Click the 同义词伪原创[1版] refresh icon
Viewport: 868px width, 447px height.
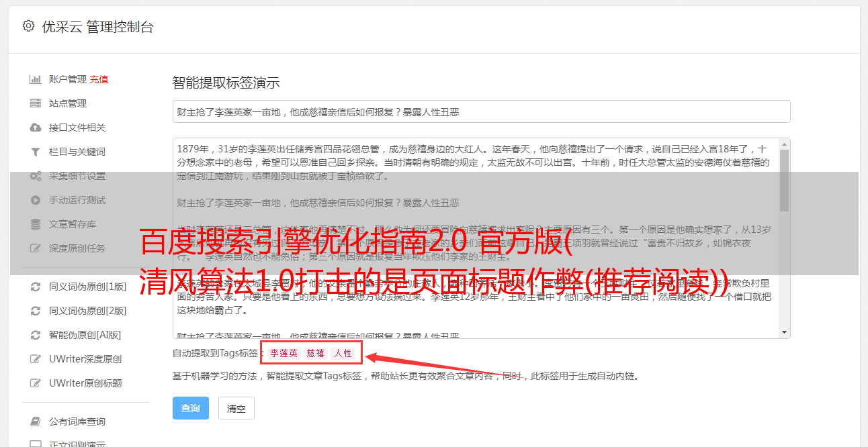(x=36, y=287)
